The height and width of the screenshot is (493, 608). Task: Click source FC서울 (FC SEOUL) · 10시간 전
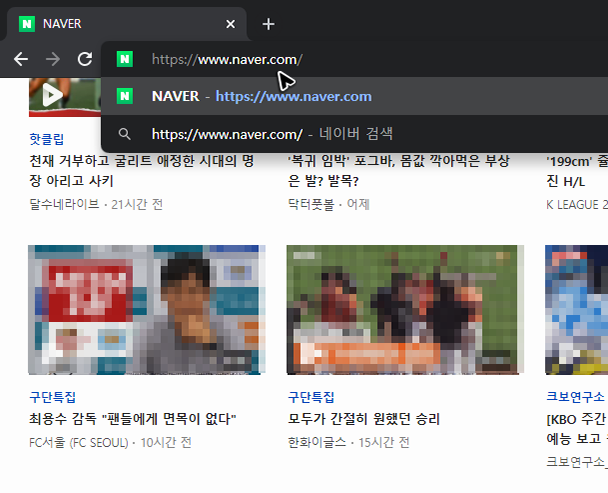pos(110,443)
